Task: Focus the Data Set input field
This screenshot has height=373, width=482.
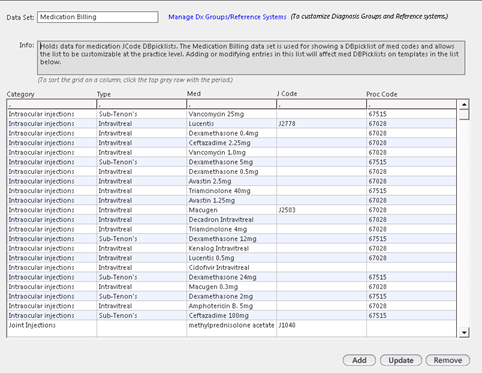Action: (x=98, y=17)
